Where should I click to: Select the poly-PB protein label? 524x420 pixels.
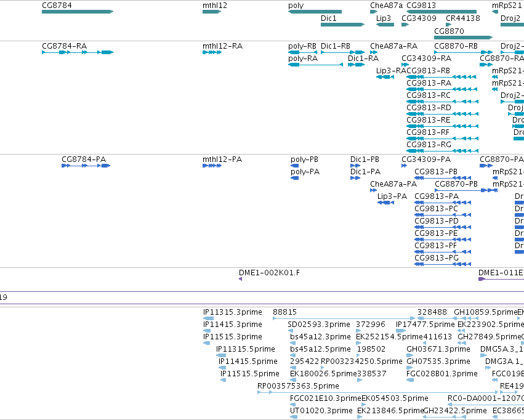point(304,160)
